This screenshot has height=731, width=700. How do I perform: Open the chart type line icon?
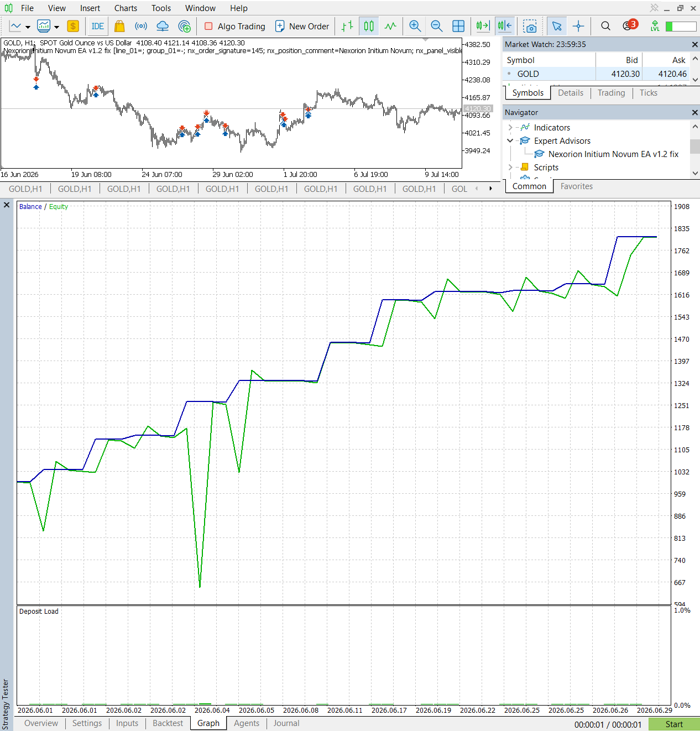coord(15,26)
